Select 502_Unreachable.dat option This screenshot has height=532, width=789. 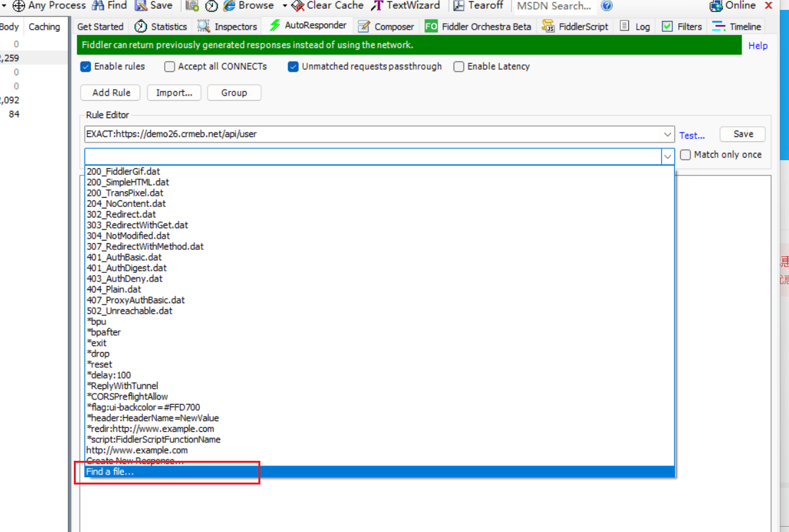pyautogui.click(x=380, y=311)
